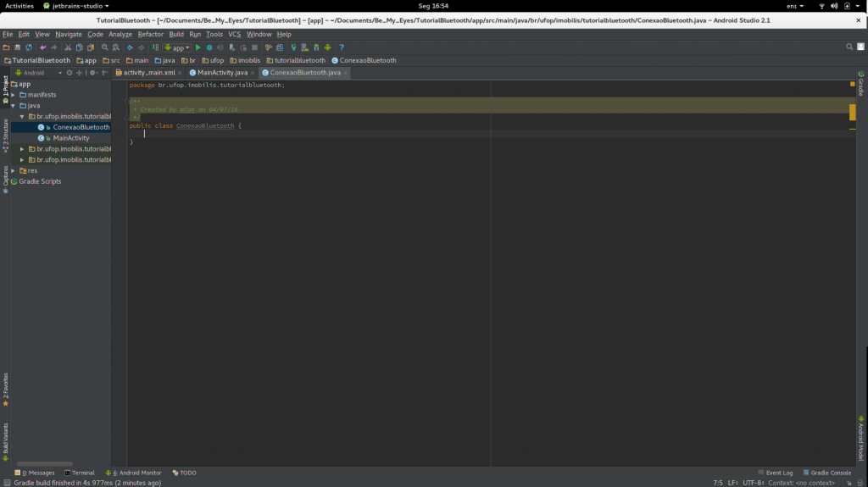Switch to activity_main.xml tab
Image resolution: width=868 pixels, height=487 pixels.
tap(148, 73)
